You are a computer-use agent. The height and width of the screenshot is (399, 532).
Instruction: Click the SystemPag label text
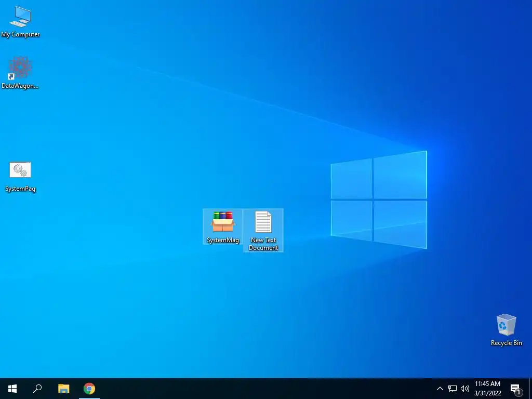(x=20, y=189)
